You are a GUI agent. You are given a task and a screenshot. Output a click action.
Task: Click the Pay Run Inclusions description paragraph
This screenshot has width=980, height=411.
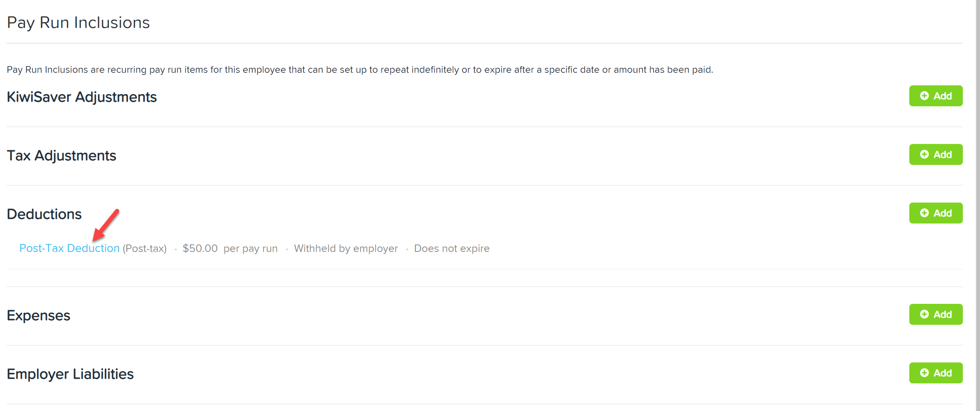(x=360, y=70)
